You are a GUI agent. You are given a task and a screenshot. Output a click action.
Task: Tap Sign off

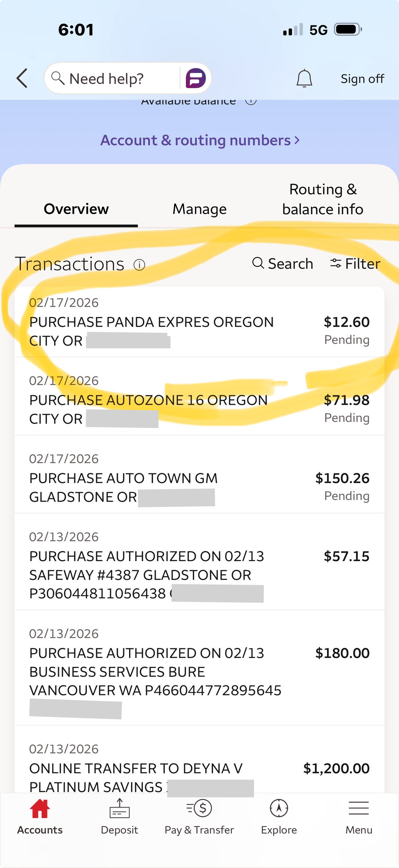pyautogui.click(x=362, y=79)
